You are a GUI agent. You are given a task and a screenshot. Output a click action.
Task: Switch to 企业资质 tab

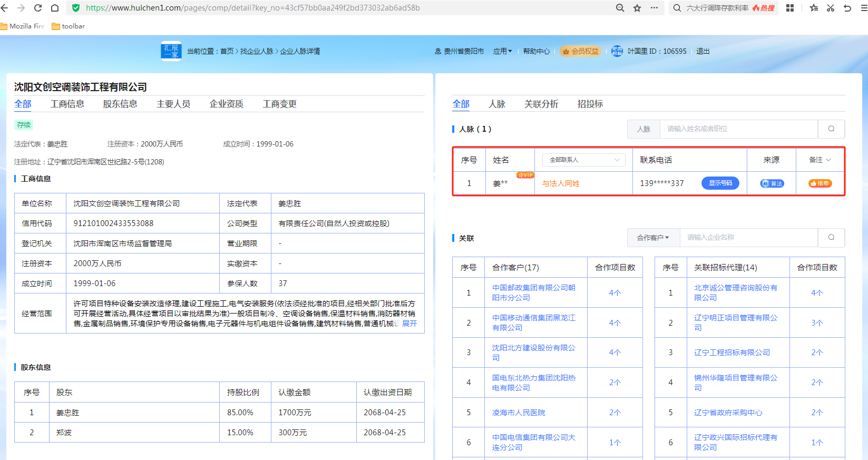pyautogui.click(x=227, y=104)
